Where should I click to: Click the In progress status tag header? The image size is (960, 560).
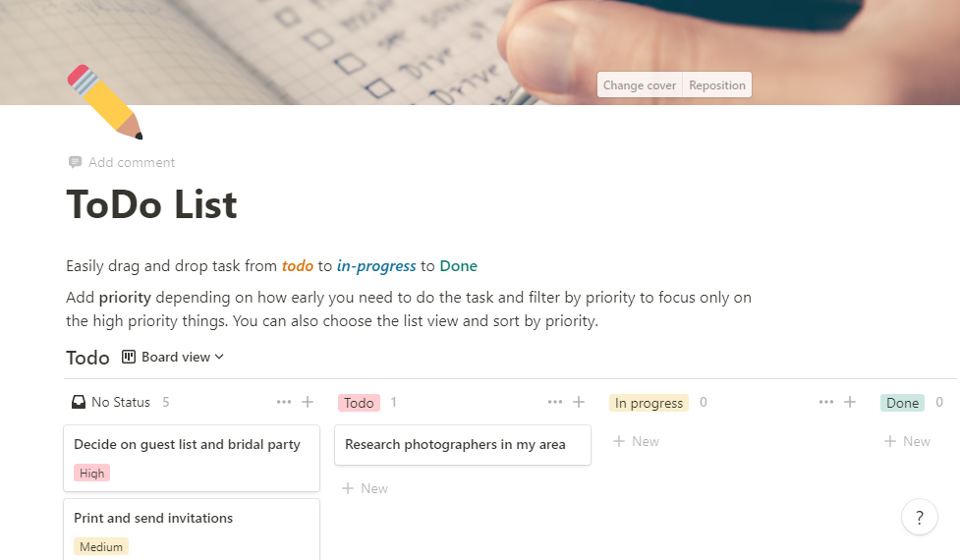point(649,403)
